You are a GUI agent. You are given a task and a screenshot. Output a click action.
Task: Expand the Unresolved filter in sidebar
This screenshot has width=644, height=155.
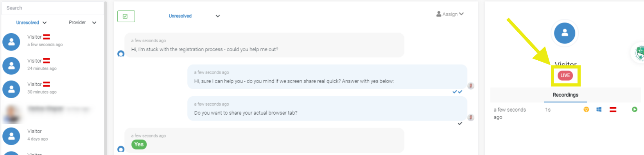point(31,23)
